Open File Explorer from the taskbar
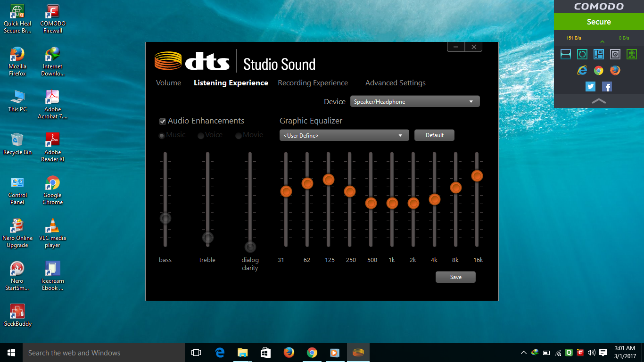Image resolution: width=644 pixels, height=362 pixels. [x=242, y=353]
